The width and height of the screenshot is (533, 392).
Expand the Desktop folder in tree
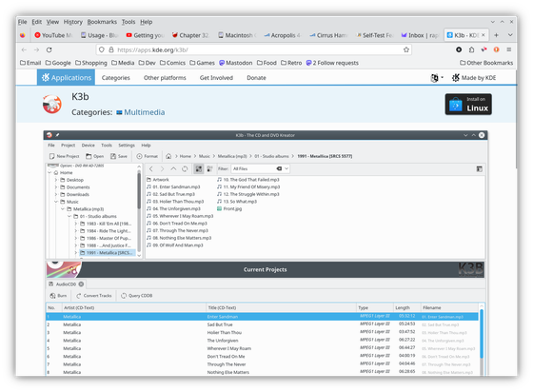pos(56,180)
